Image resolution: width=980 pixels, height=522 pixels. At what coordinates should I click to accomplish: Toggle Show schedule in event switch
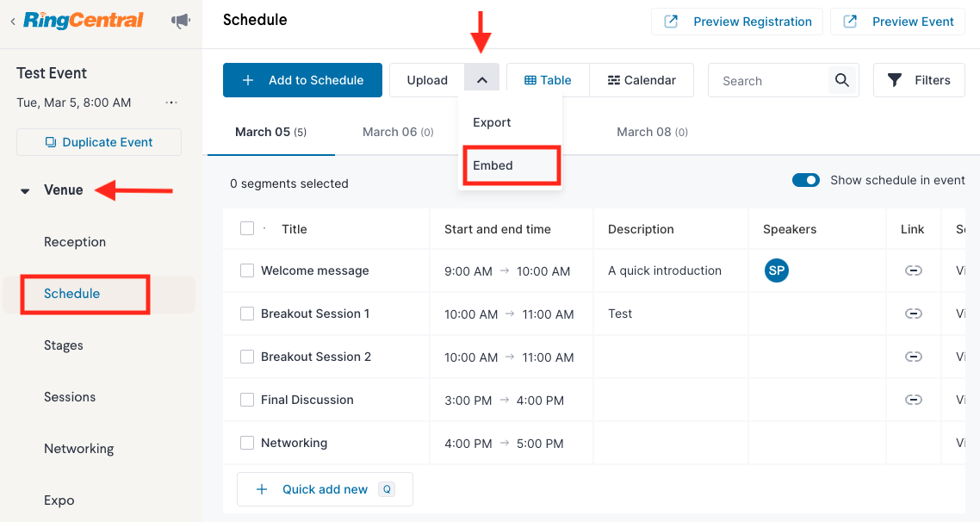click(806, 180)
